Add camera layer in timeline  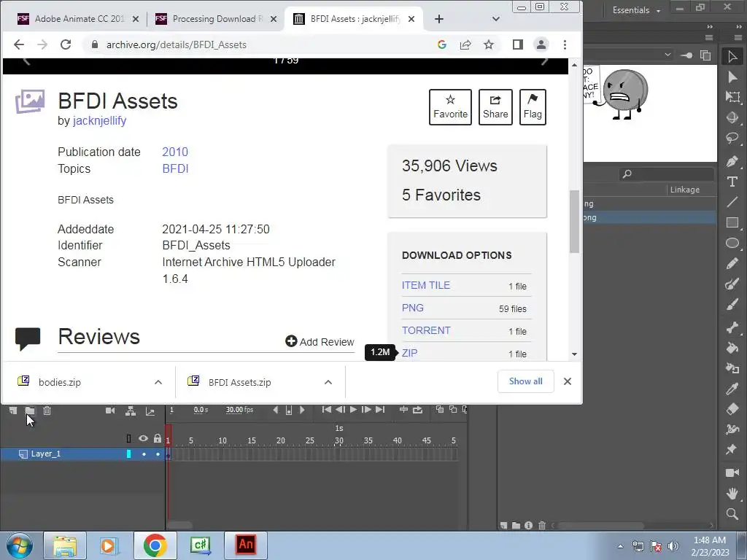tap(110, 411)
